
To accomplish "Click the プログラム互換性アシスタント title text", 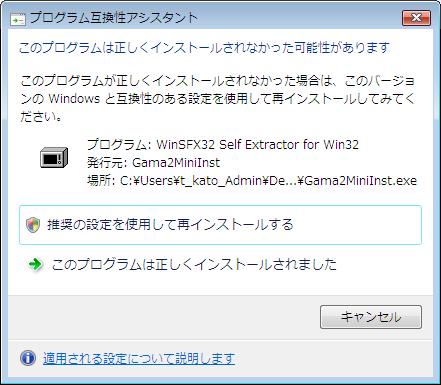I will [114, 18].
